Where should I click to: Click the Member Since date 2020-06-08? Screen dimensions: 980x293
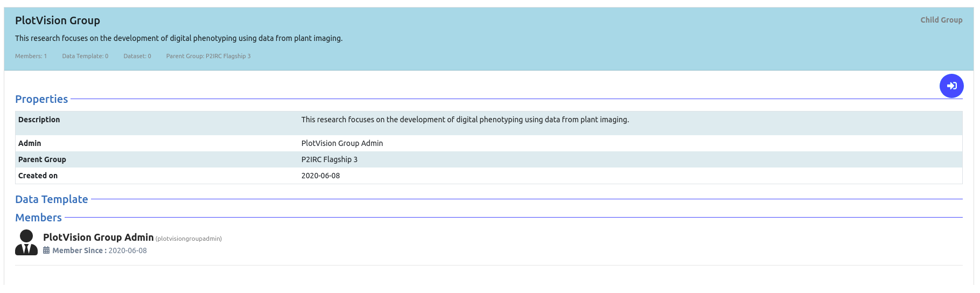pos(128,250)
